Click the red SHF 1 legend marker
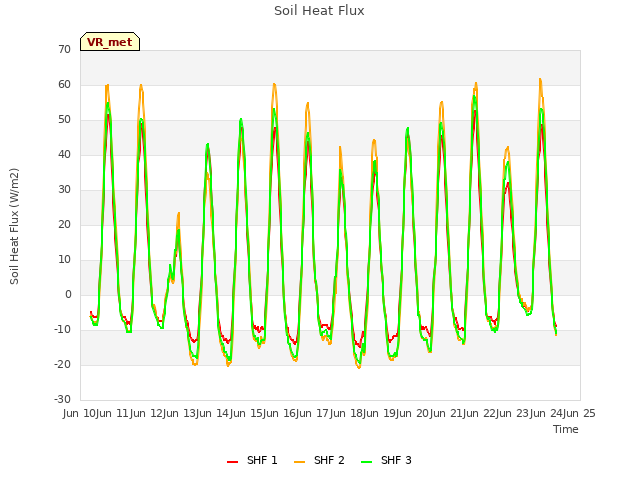 232,462
